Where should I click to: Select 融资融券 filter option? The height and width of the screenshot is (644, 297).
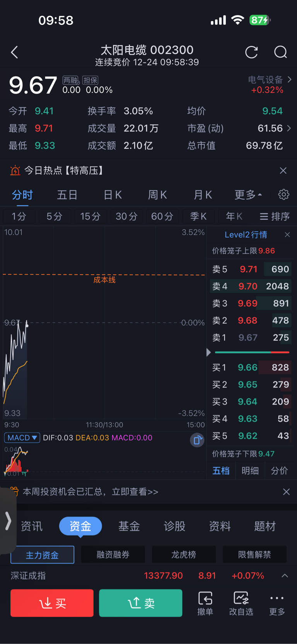pos(113,555)
